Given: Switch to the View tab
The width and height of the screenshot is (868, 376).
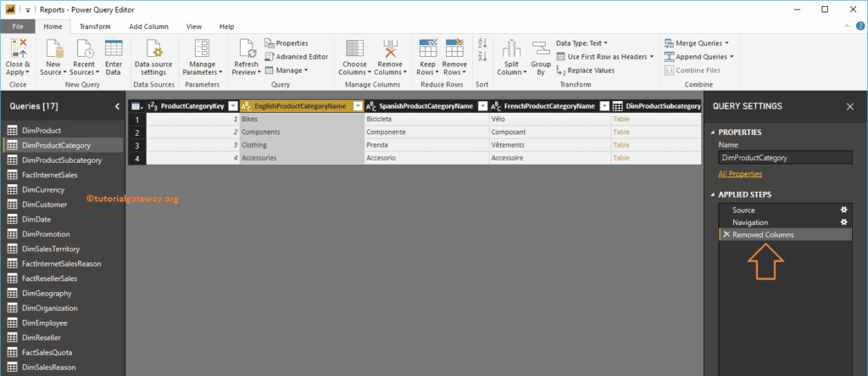Looking at the screenshot, I should point(194,26).
